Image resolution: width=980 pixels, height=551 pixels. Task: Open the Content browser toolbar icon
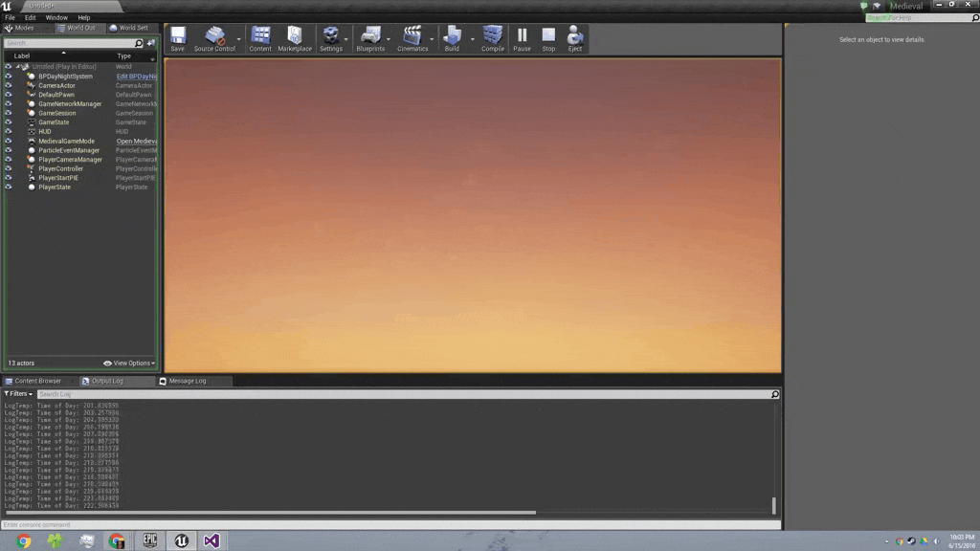pyautogui.click(x=260, y=38)
